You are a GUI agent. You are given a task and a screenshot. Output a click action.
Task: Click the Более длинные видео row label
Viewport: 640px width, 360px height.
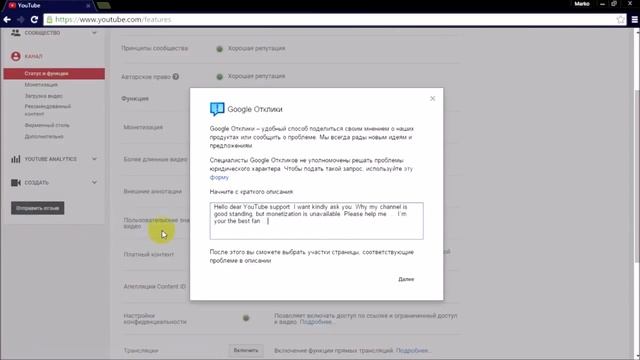click(x=156, y=160)
